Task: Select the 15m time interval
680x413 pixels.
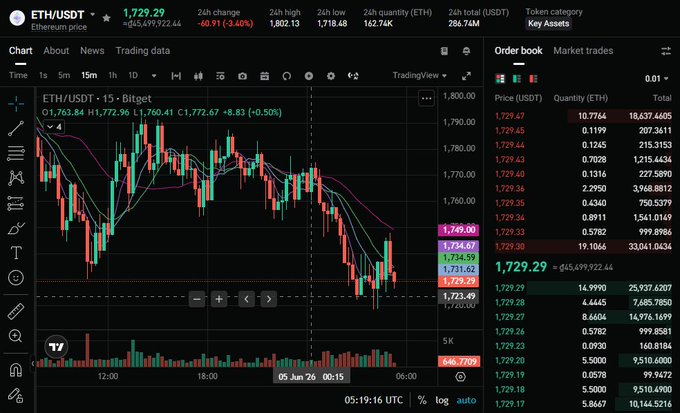Action: point(89,75)
